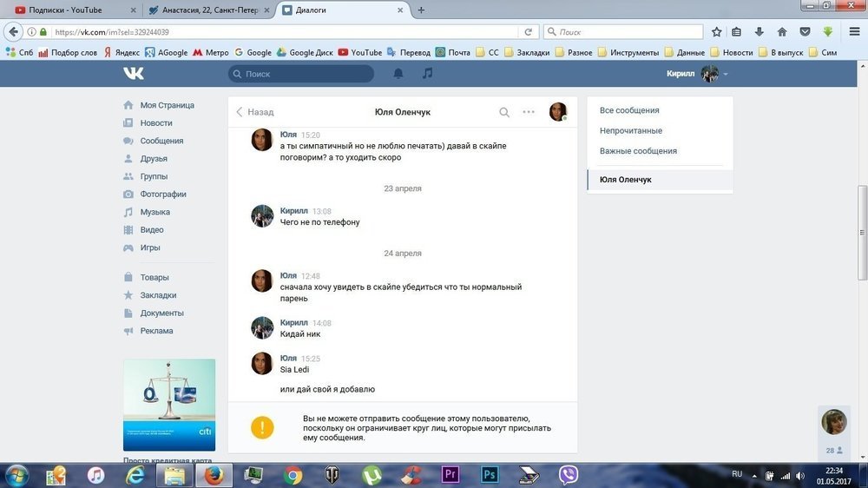The image size is (868, 488).
Task: Switch to Анастасия, 22 browser tab
Action: click(207, 10)
